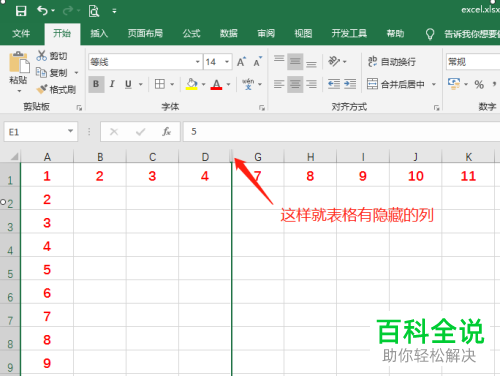
Task: Toggle underline formatting
Action: pyautogui.click(x=128, y=84)
